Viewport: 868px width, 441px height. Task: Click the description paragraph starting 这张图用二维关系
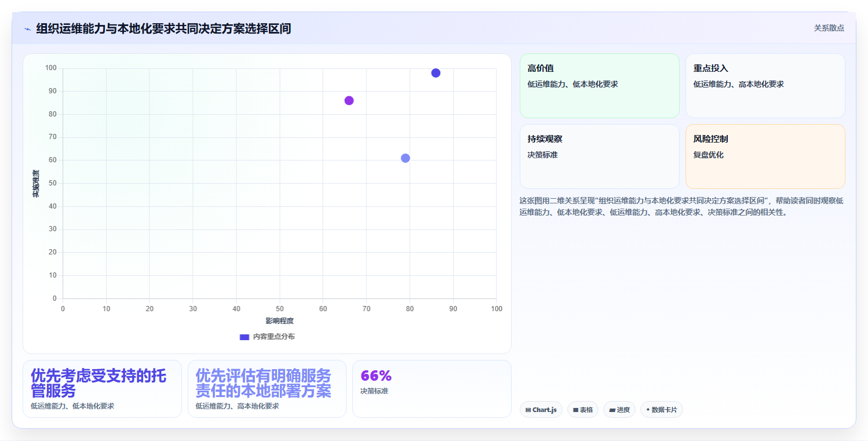point(681,206)
